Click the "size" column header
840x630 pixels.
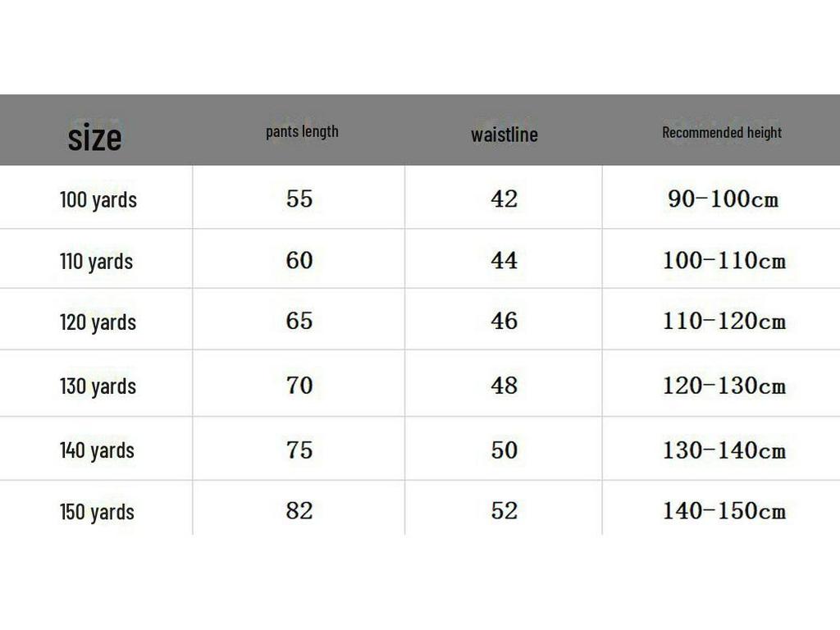[94, 137]
